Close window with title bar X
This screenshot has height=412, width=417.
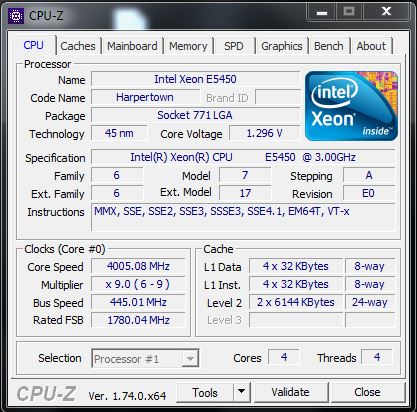coord(386,12)
